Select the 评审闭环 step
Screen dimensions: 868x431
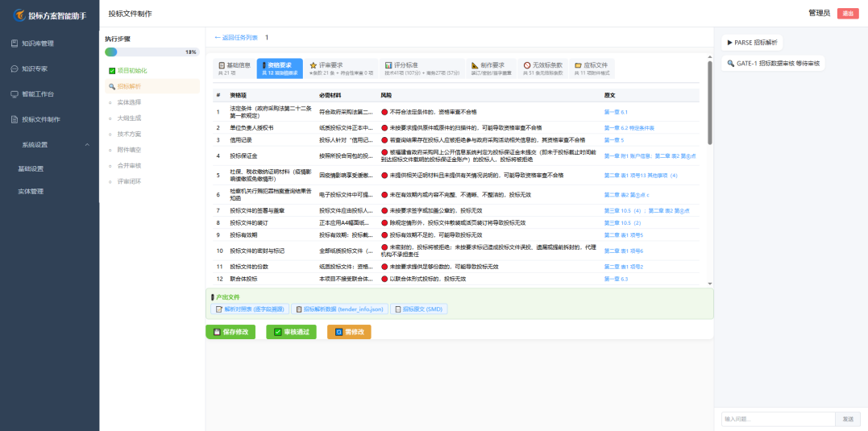(x=152, y=181)
